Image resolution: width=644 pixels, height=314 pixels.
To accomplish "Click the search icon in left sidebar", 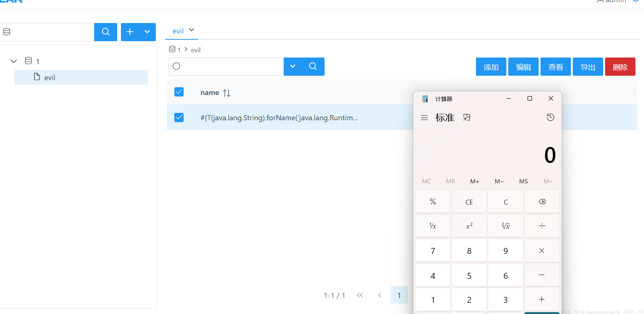I will 106,32.
